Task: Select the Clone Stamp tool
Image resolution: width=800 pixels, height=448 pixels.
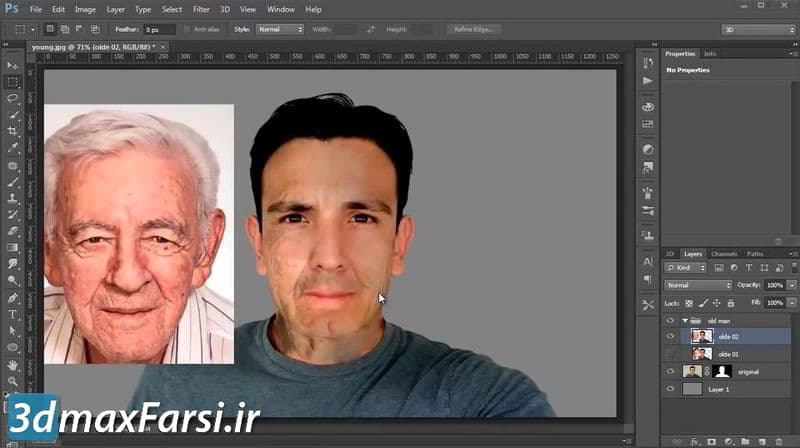Action: 13,198
